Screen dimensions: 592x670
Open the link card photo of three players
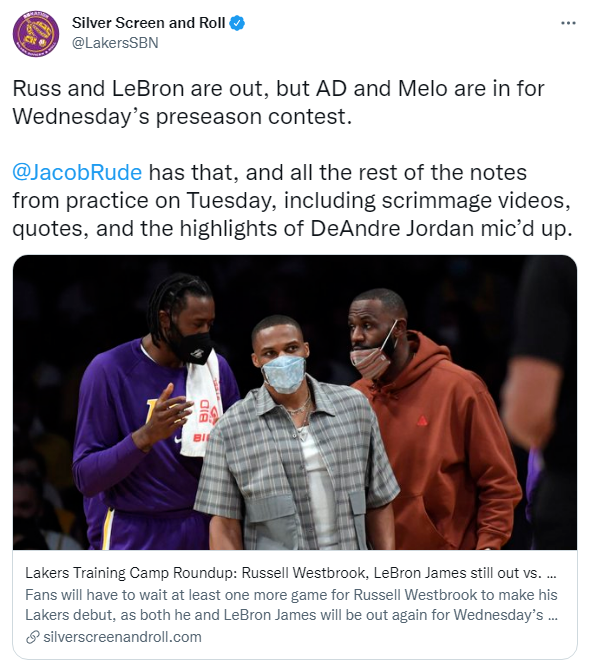(295, 403)
